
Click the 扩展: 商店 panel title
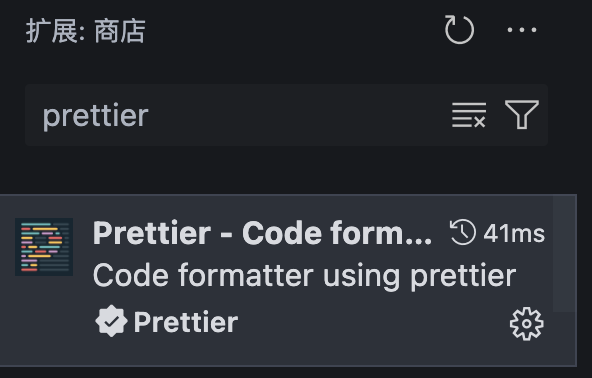(x=86, y=31)
